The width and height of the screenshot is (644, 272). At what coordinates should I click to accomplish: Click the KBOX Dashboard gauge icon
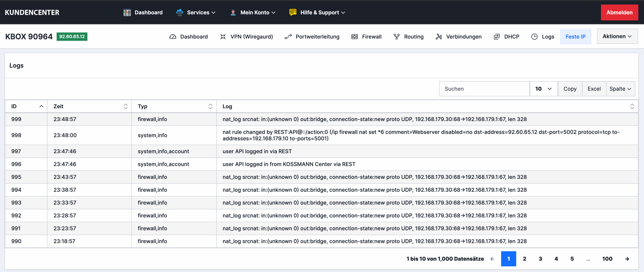(173, 37)
